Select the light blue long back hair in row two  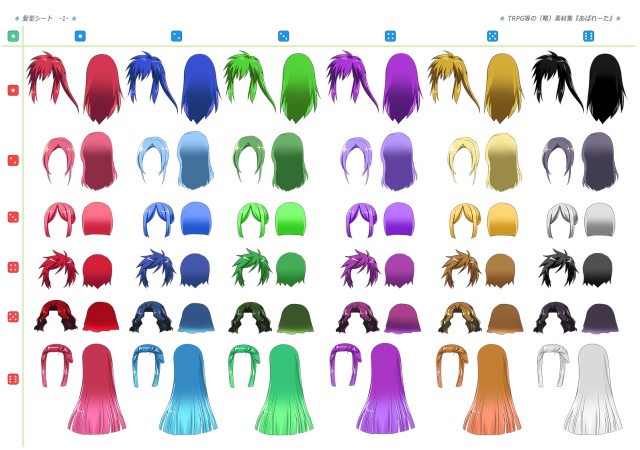click(196, 160)
